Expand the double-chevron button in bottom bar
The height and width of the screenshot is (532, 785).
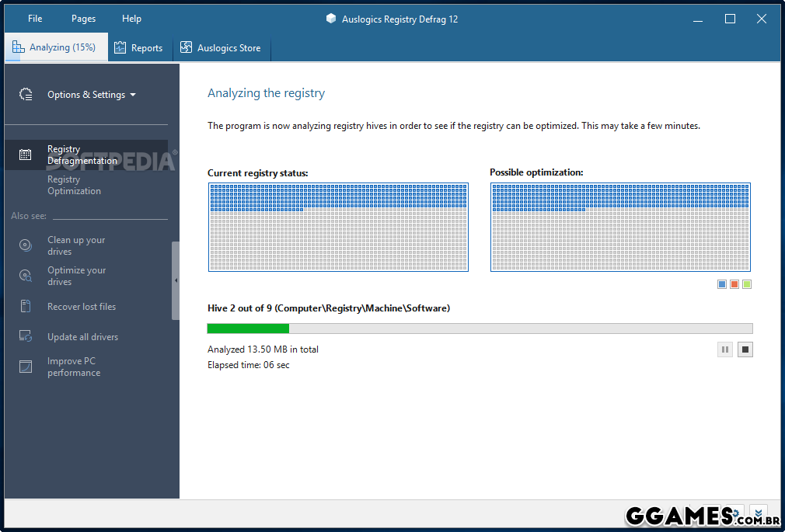758,513
